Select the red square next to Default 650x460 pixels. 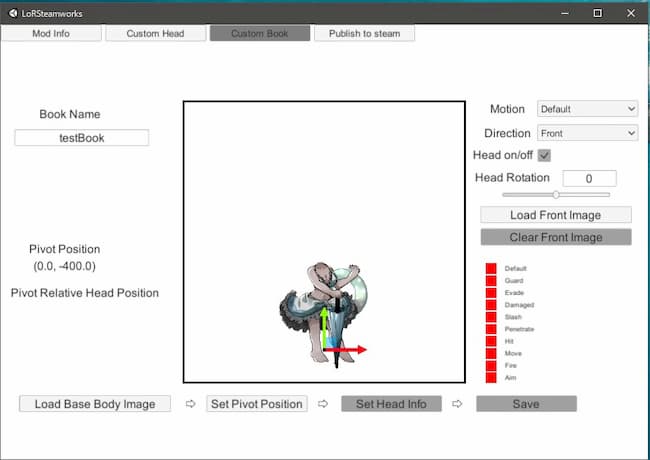click(491, 268)
